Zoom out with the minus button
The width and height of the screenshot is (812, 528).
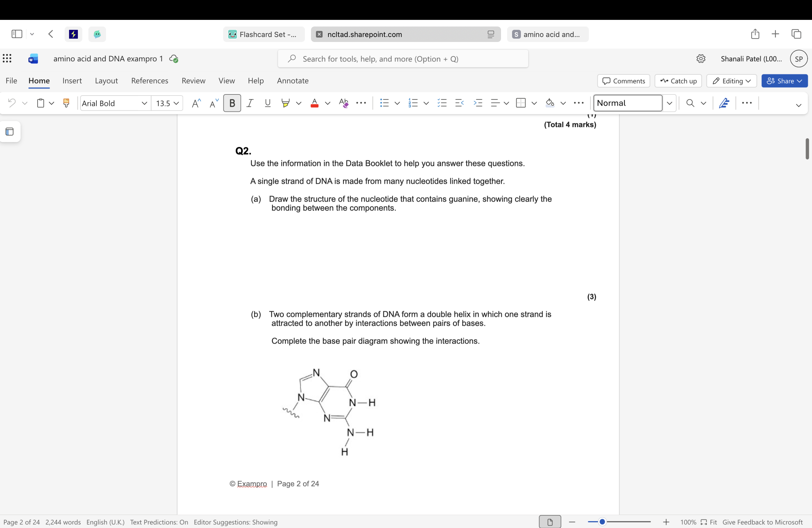point(572,522)
